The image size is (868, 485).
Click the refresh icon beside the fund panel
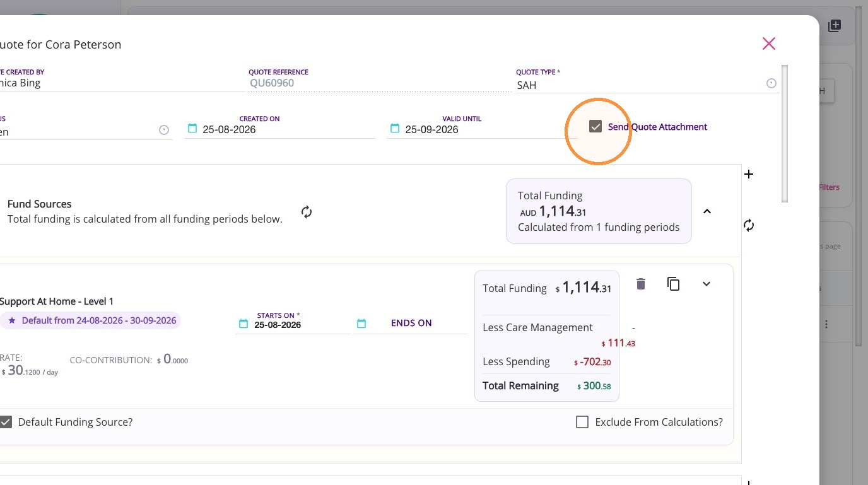coord(749,225)
